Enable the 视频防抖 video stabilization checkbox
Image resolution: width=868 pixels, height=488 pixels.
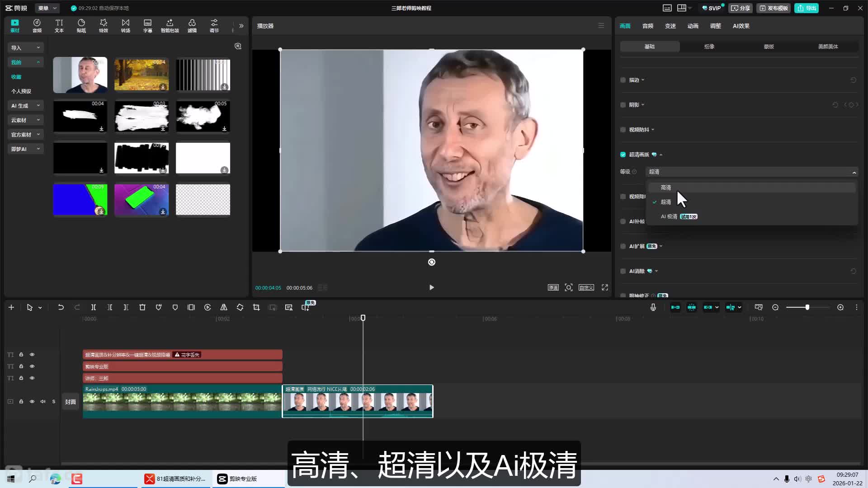(x=623, y=130)
